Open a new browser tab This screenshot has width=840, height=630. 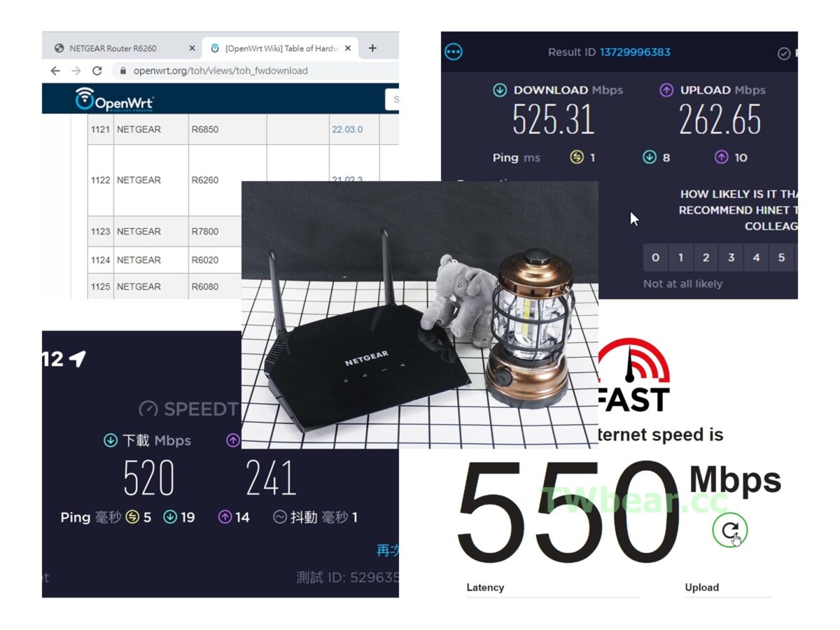click(372, 48)
